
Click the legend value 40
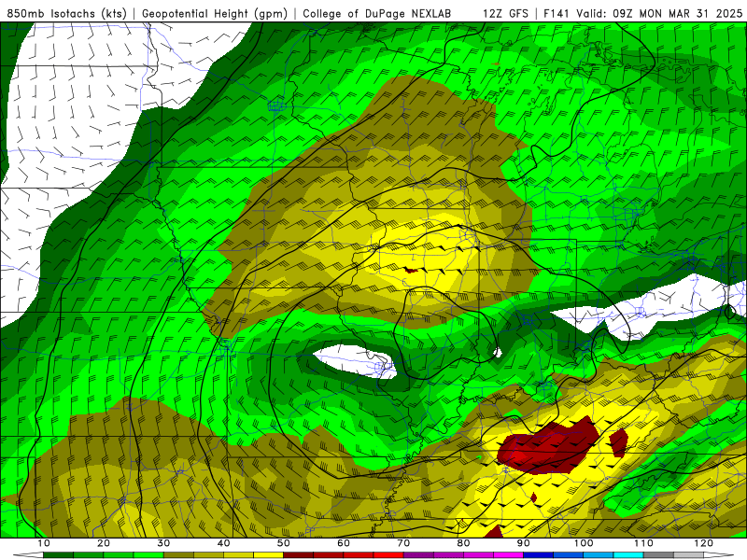pyautogui.click(x=223, y=543)
